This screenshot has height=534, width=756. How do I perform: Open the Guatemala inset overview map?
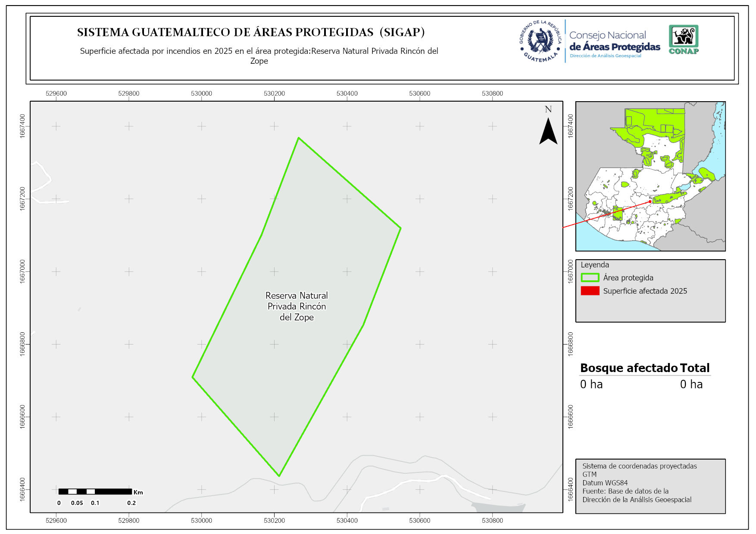point(650,176)
